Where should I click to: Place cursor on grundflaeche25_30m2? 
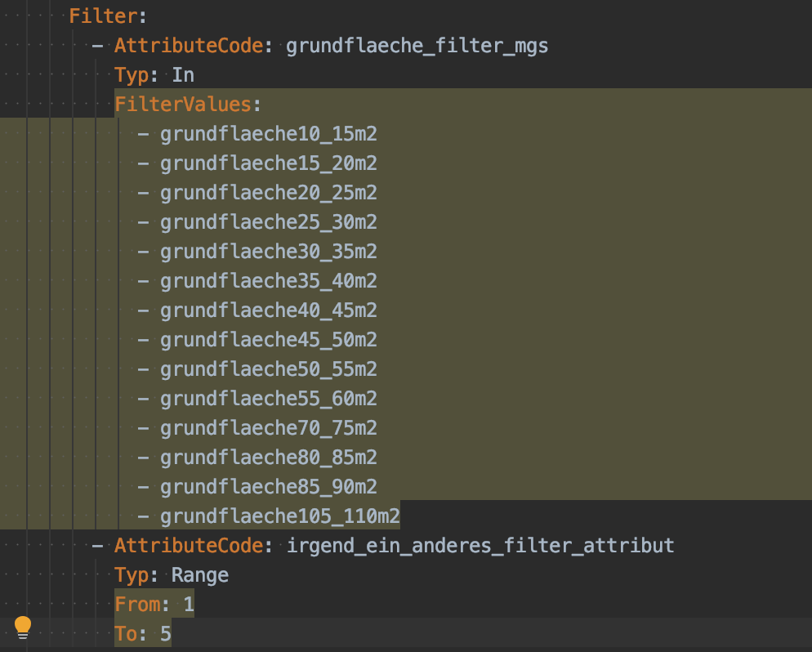point(268,221)
